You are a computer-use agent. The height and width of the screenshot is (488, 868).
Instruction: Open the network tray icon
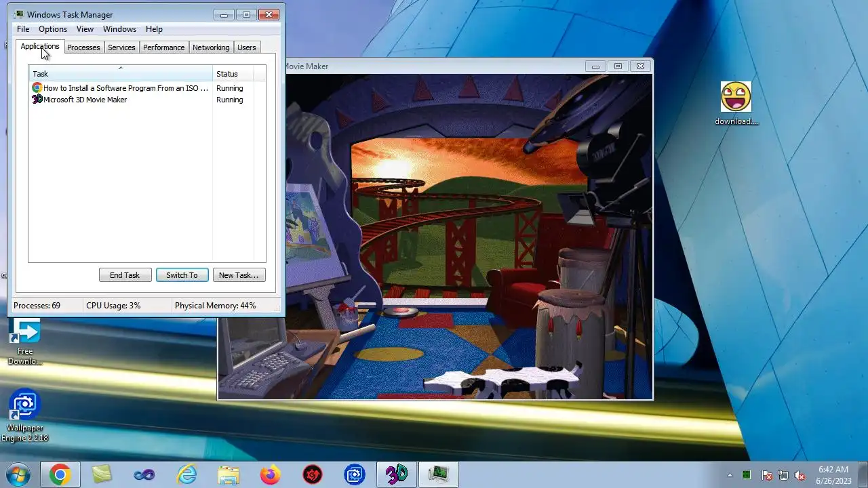click(x=783, y=475)
